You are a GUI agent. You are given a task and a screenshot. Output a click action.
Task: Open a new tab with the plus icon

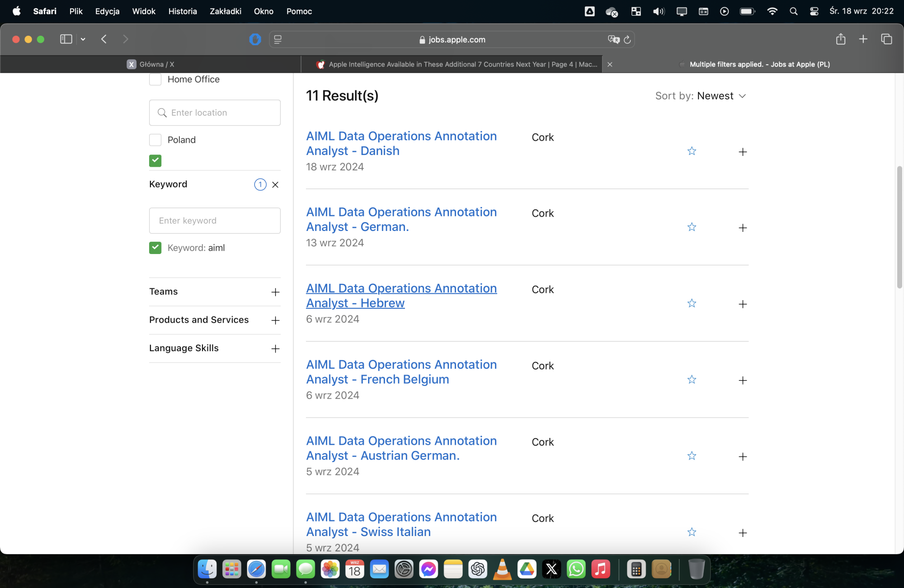(863, 39)
